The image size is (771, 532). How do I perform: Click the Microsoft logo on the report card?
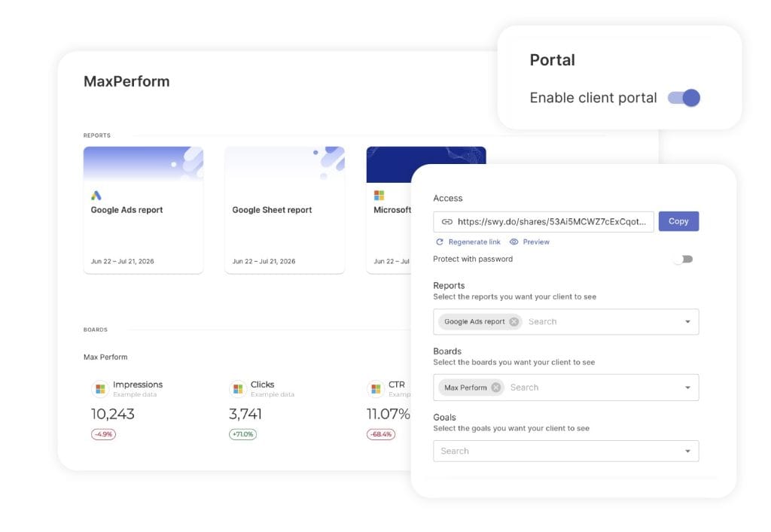coord(379,196)
